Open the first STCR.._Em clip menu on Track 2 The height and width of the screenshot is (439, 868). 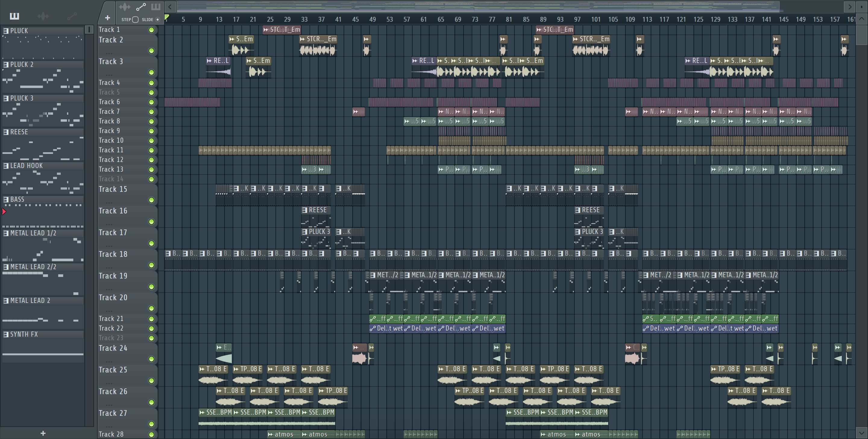click(302, 39)
